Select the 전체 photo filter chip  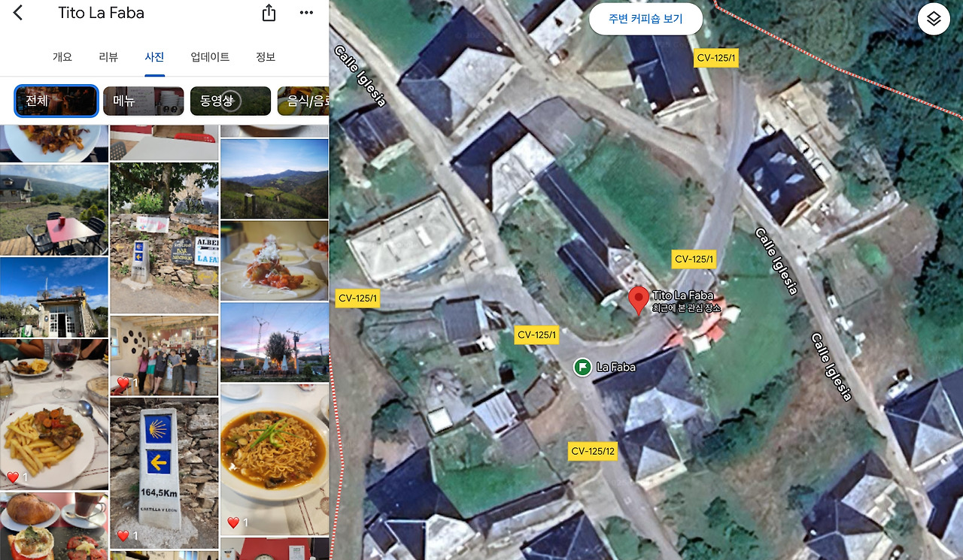coord(56,101)
